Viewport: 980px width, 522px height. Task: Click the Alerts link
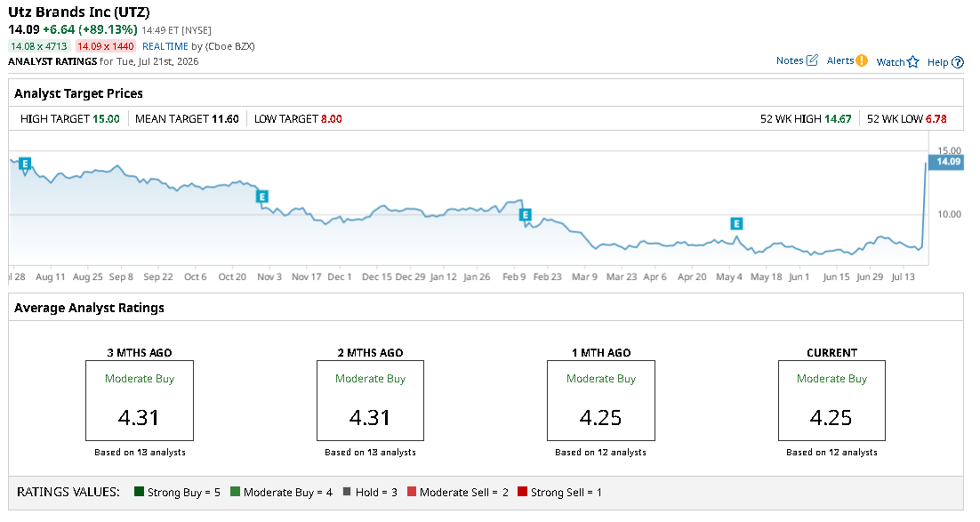pos(840,60)
